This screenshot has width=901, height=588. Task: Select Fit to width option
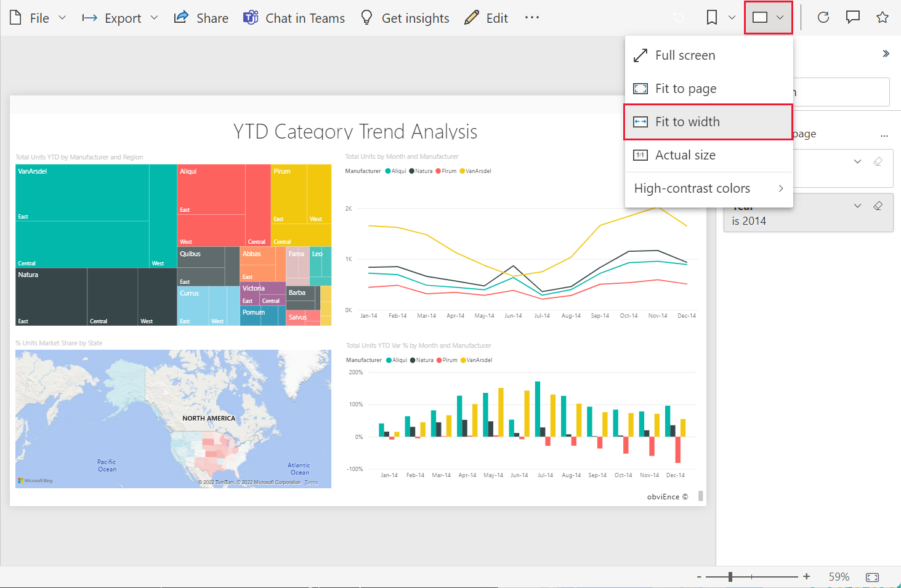coord(687,122)
